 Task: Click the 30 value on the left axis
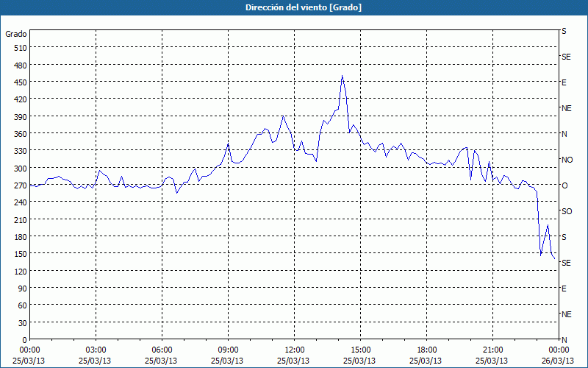tap(23, 322)
